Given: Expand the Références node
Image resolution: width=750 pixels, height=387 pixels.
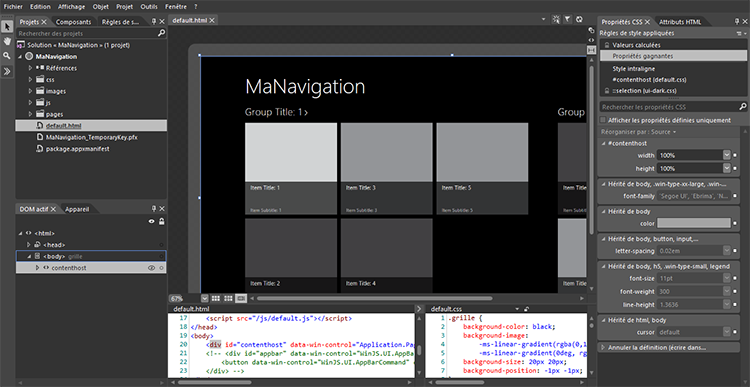Looking at the screenshot, I should coord(30,68).
